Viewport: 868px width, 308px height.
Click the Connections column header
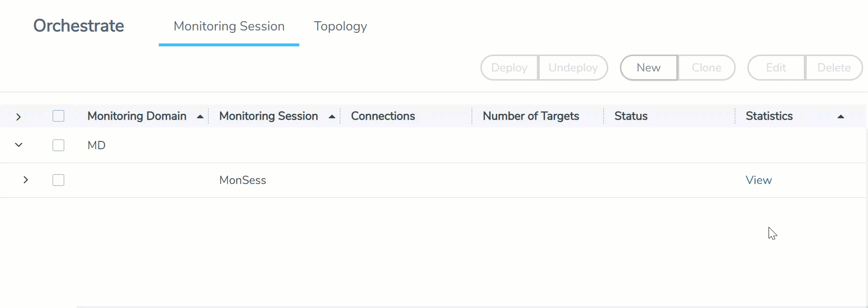point(383,116)
